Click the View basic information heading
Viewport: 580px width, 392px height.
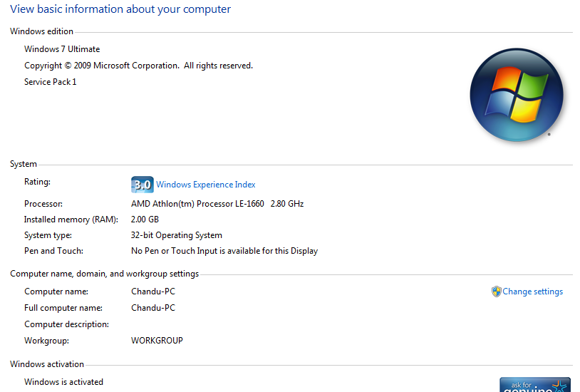pos(120,9)
